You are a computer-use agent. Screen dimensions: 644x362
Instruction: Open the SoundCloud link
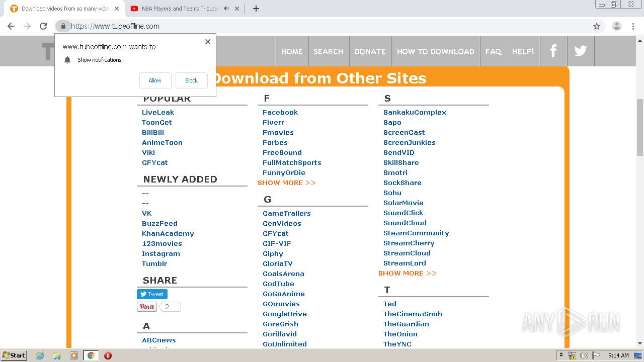click(x=405, y=223)
